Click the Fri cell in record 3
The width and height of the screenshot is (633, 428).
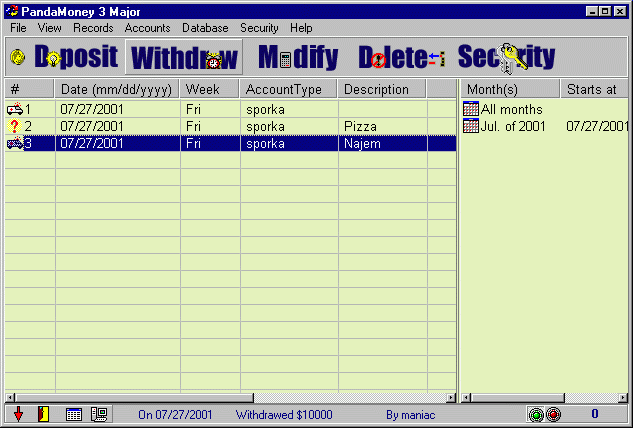(x=210, y=143)
